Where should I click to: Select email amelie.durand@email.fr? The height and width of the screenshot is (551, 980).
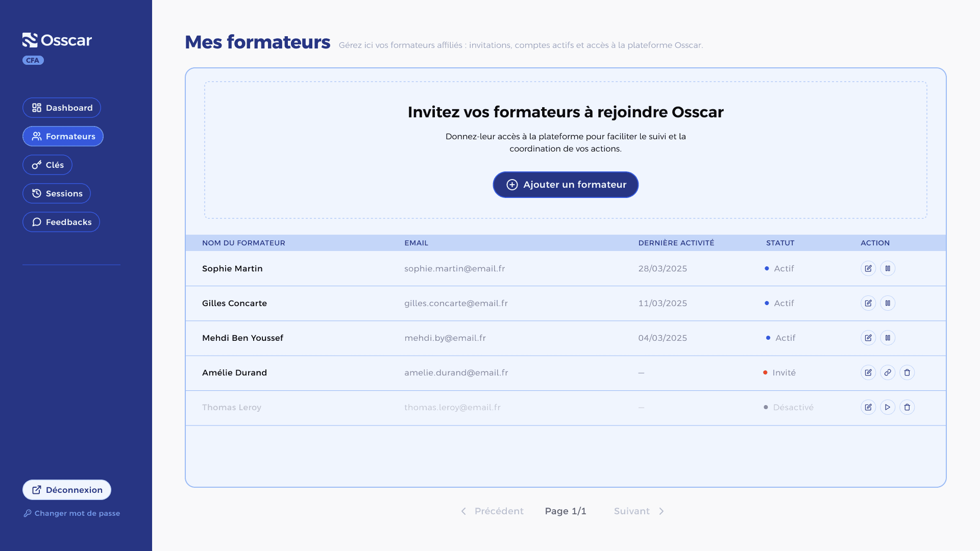tap(456, 372)
